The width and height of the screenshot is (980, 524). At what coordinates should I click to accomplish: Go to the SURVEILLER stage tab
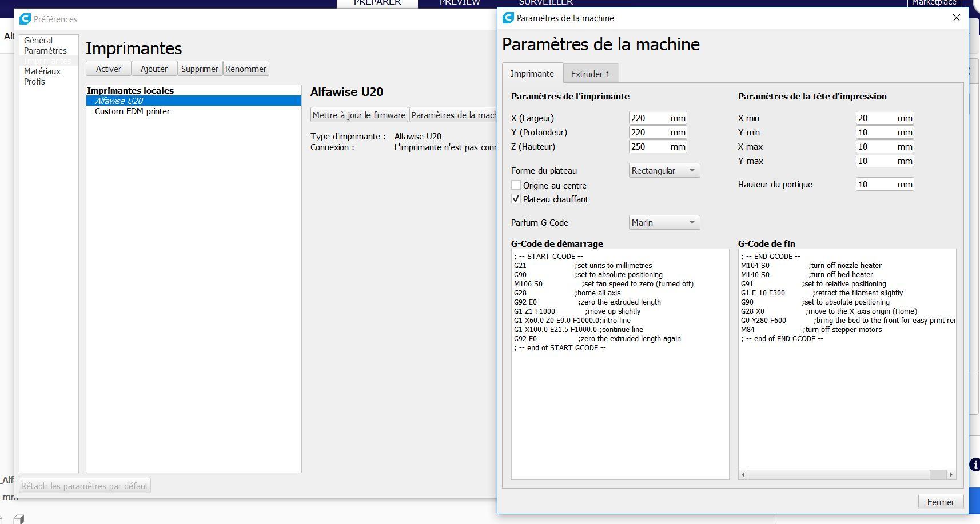tap(546, 3)
